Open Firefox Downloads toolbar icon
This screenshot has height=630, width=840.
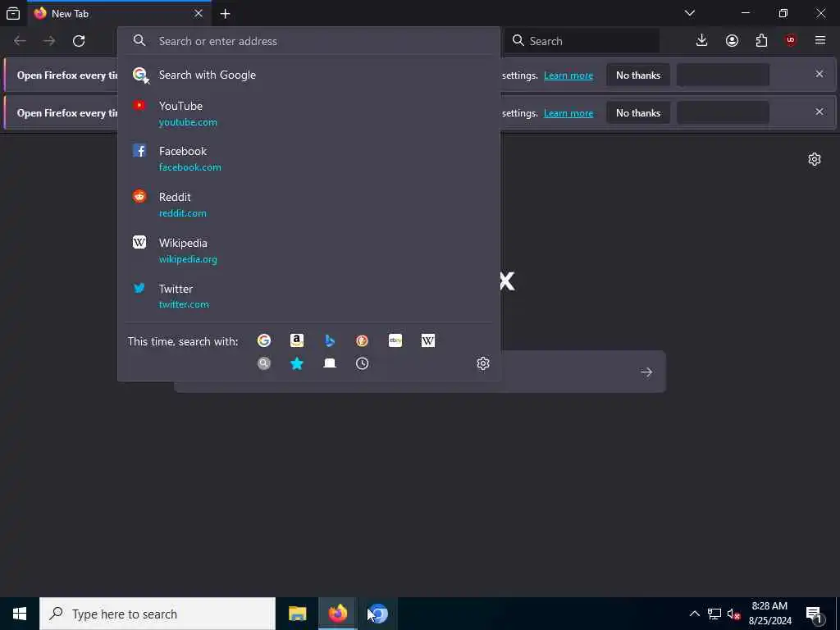pos(702,41)
